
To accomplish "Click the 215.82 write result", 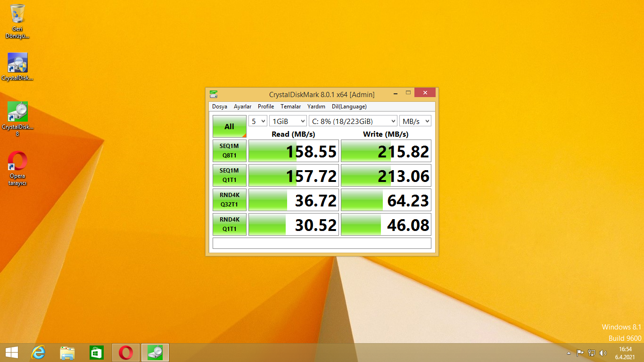I will pos(386,151).
